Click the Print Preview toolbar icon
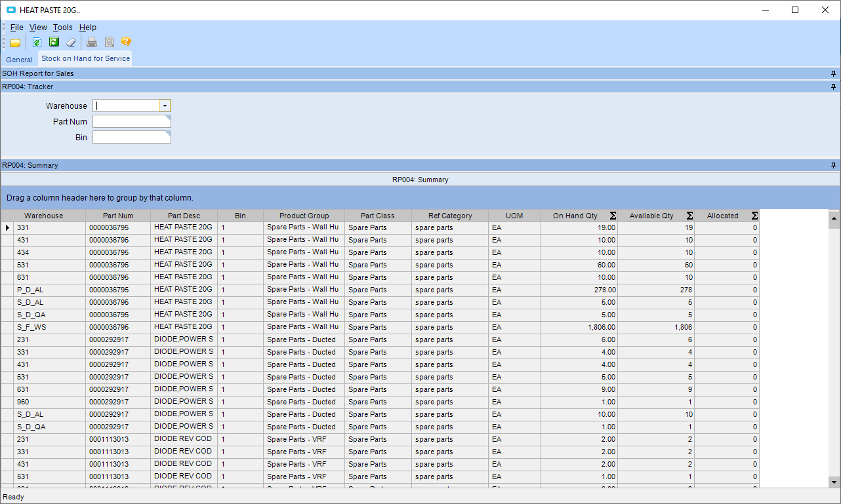 point(110,43)
